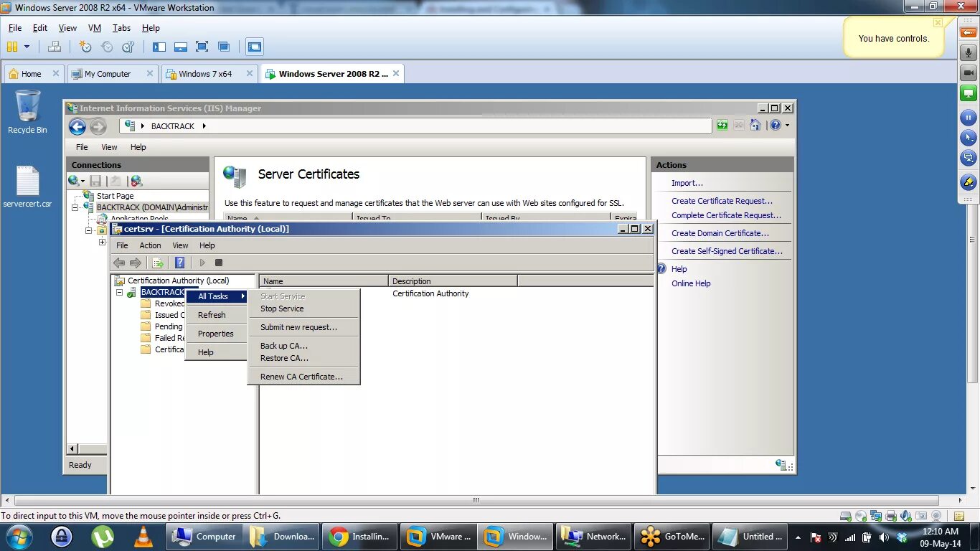
Task: Choose Refresh in context menu
Action: (216, 315)
